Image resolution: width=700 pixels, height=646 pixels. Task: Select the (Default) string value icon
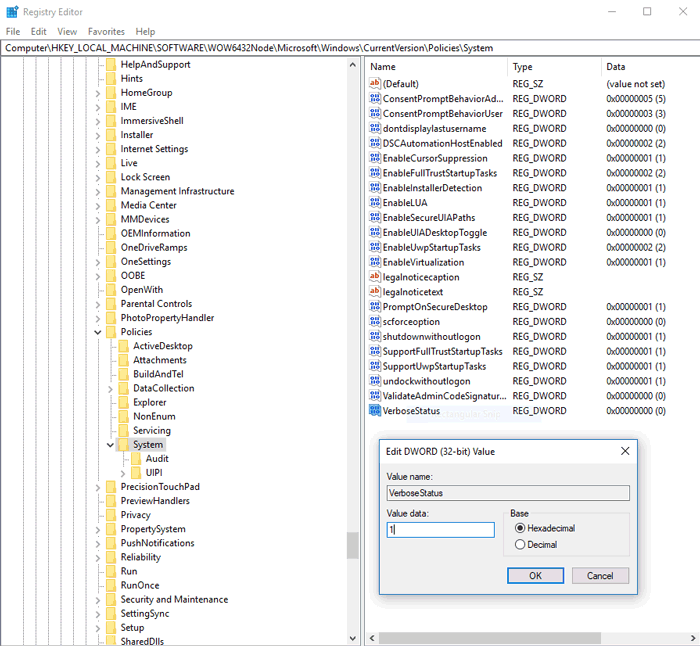coord(375,84)
